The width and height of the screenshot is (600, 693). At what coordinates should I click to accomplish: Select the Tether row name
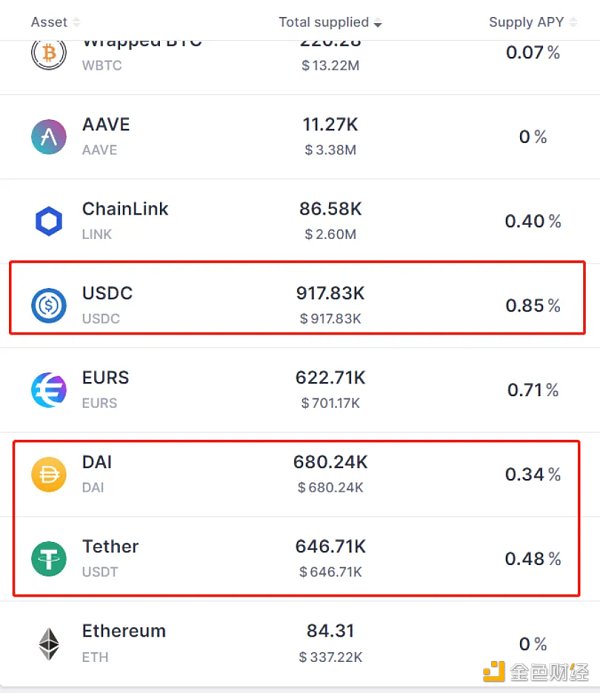110,546
